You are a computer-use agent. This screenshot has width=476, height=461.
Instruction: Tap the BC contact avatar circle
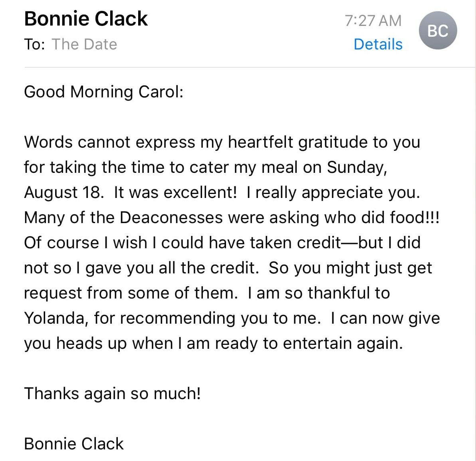pos(438,30)
